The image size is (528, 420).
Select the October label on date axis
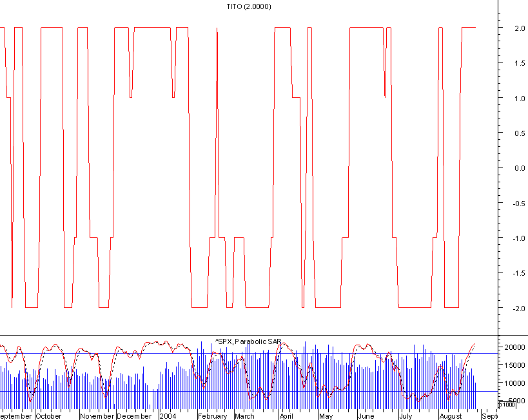(x=48, y=416)
